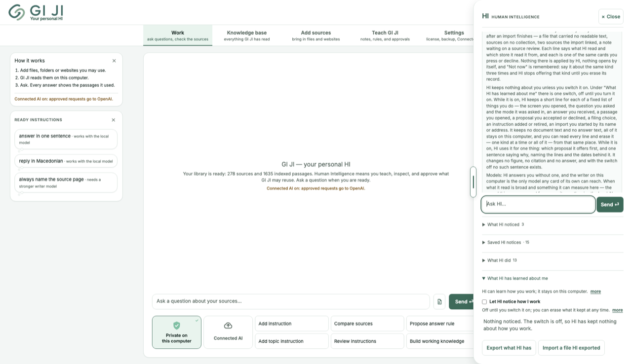Click Build working knowledge
This screenshot has width=632, height=364.
click(x=440, y=341)
